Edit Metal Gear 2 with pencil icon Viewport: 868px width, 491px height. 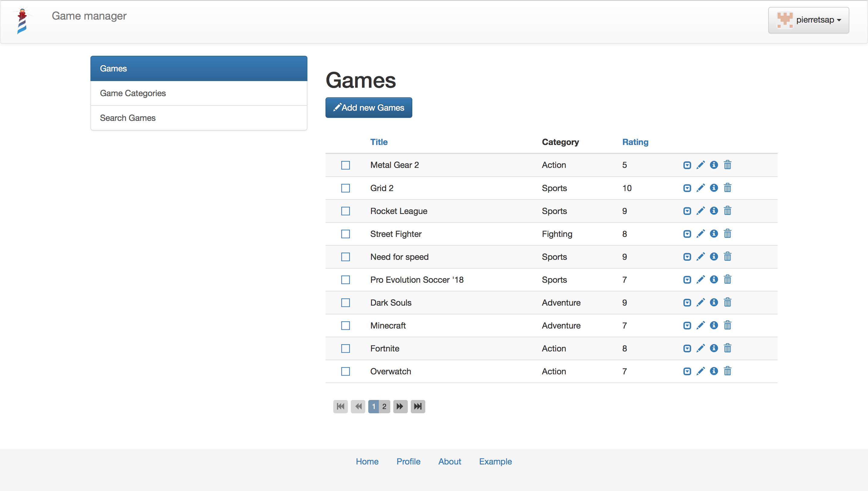(x=700, y=165)
